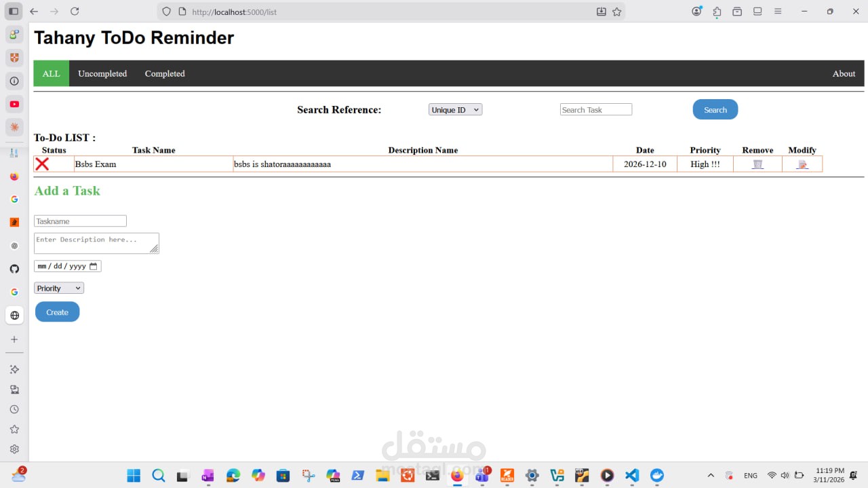Image resolution: width=868 pixels, height=488 pixels.
Task: Go back using the browser back arrow
Action: (34, 12)
